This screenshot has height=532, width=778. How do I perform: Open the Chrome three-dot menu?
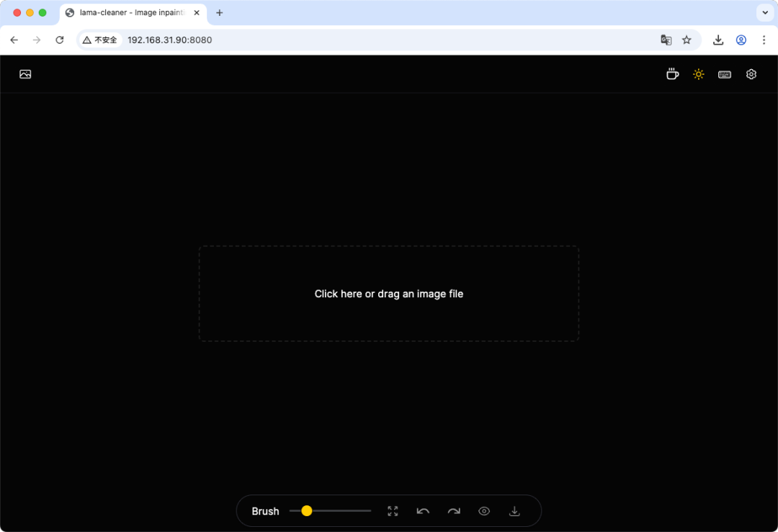tap(764, 40)
